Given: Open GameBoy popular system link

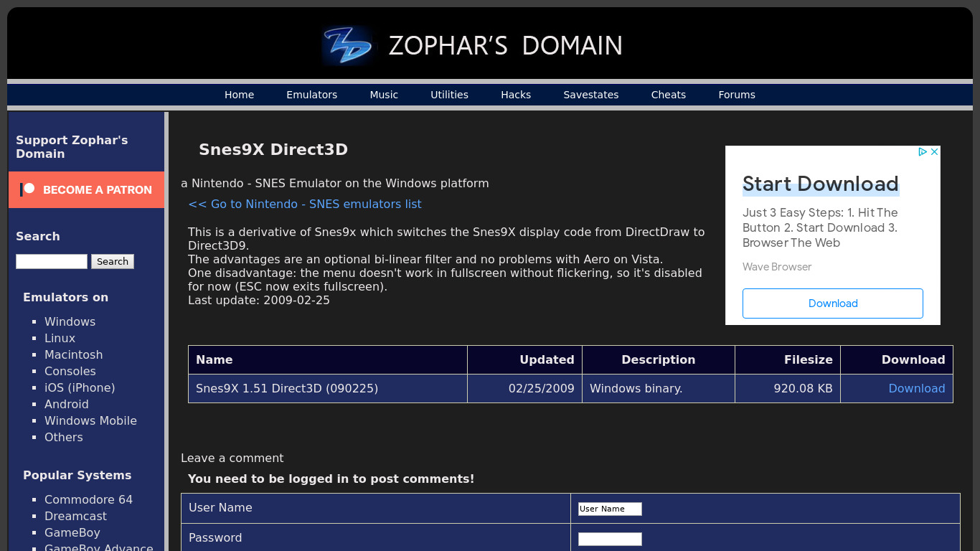Looking at the screenshot, I should [72, 532].
